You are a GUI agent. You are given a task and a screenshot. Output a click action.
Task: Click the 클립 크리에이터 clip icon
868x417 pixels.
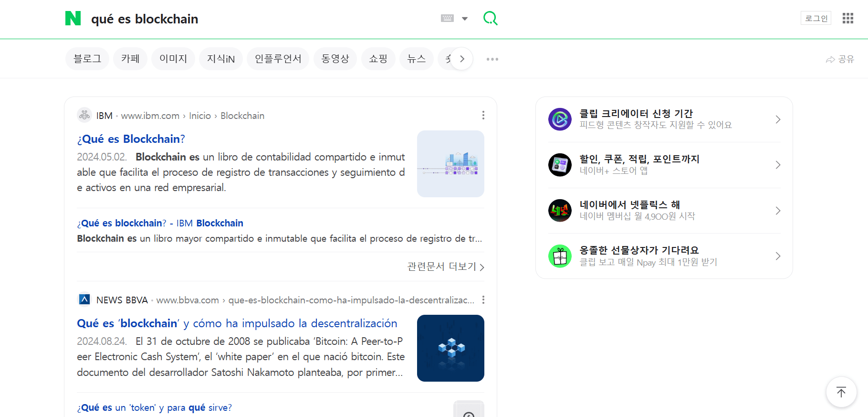[560, 119]
